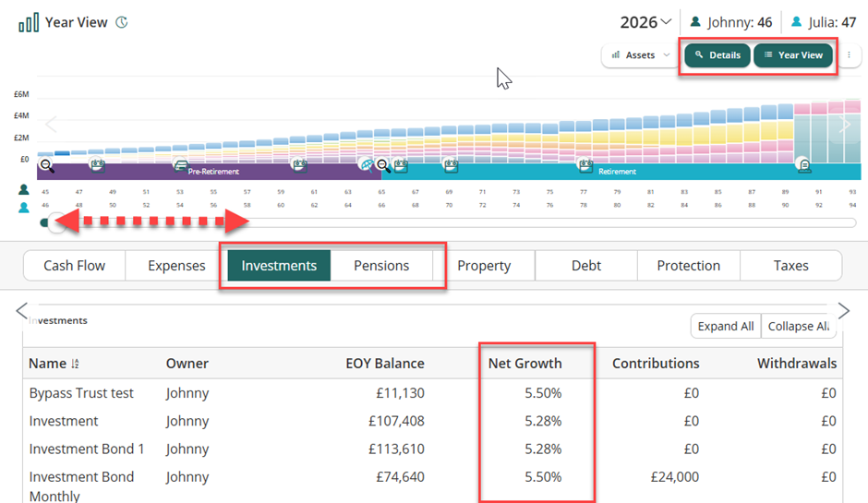Click the Expand All button
Viewport: 868px width, 503px height.
pos(725,326)
